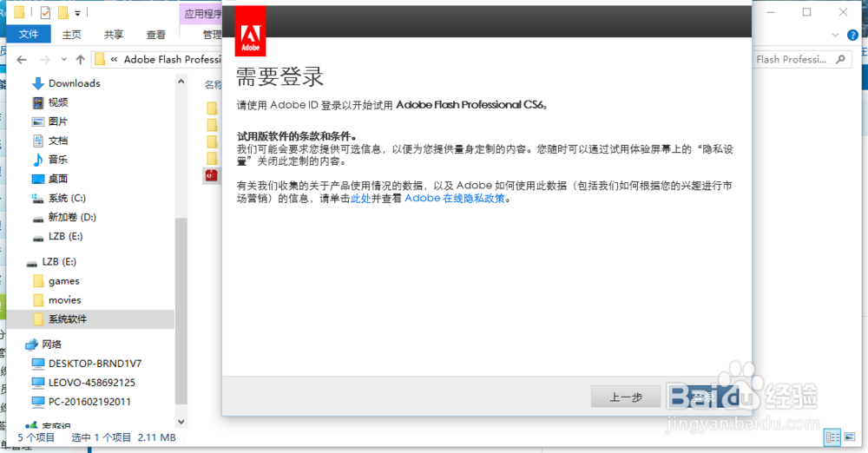The image size is (868, 453).
Task: Open network computer LEOVO-458692125
Action: point(91,383)
